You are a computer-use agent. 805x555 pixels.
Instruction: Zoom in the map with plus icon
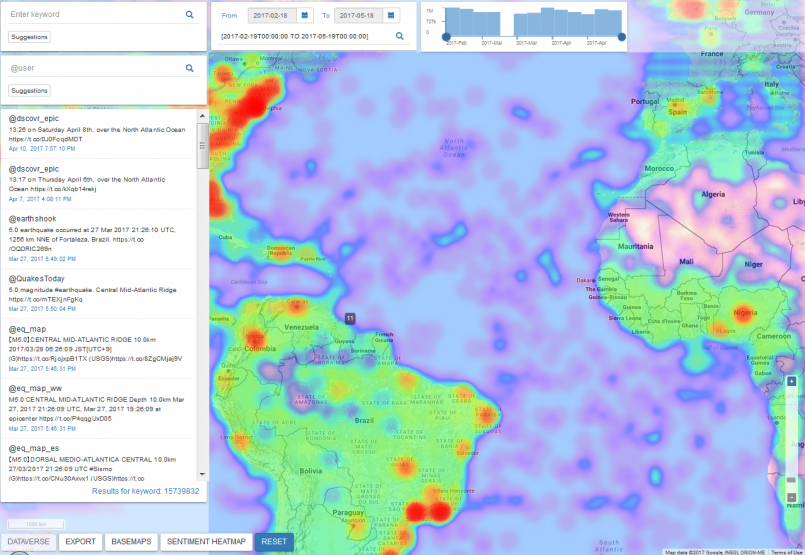pyautogui.click(x=791, y=381)
